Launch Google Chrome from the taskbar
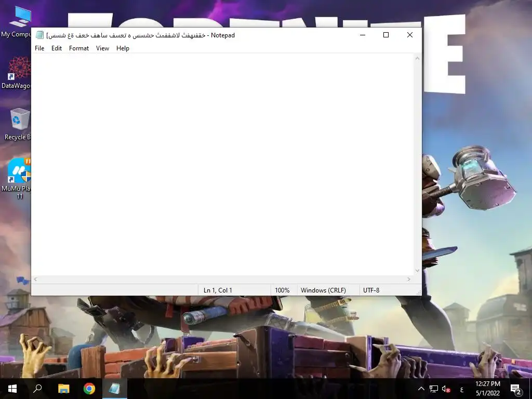Image resolution: width=532 pixels, height=399 pixels. pos(89,389)
